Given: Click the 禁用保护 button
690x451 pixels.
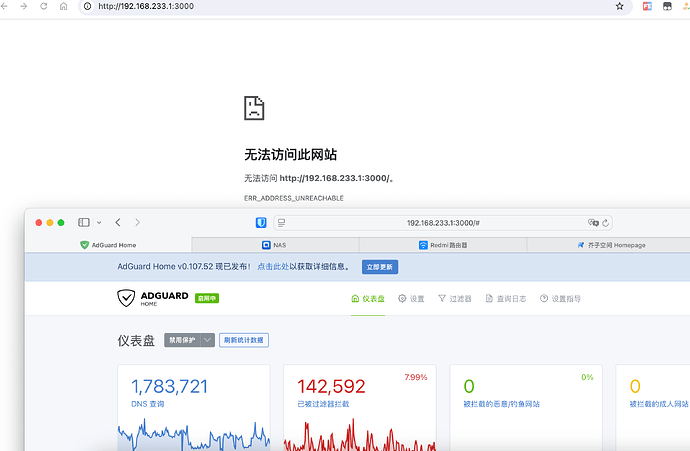Looking at the screenshot, I should 182,340.
